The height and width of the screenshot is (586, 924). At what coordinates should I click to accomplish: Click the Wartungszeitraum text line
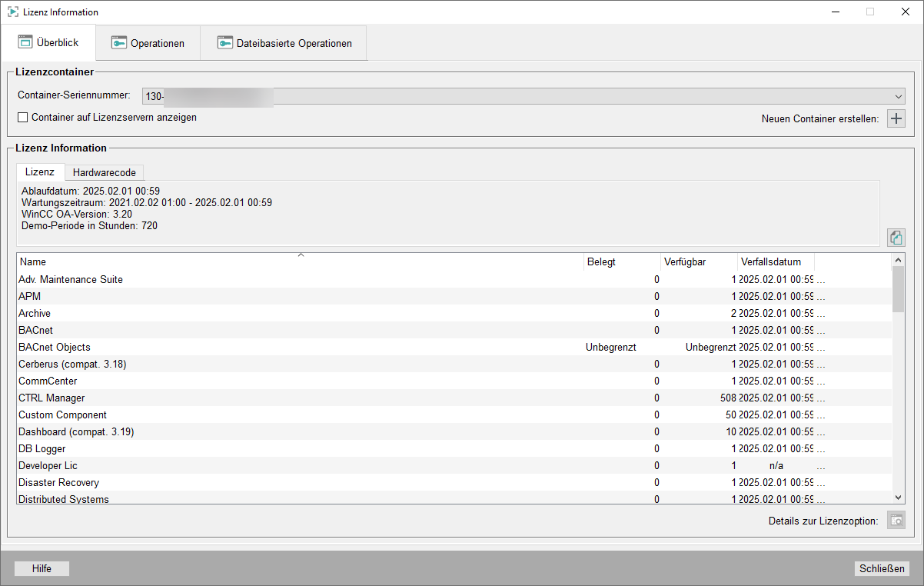147,202
